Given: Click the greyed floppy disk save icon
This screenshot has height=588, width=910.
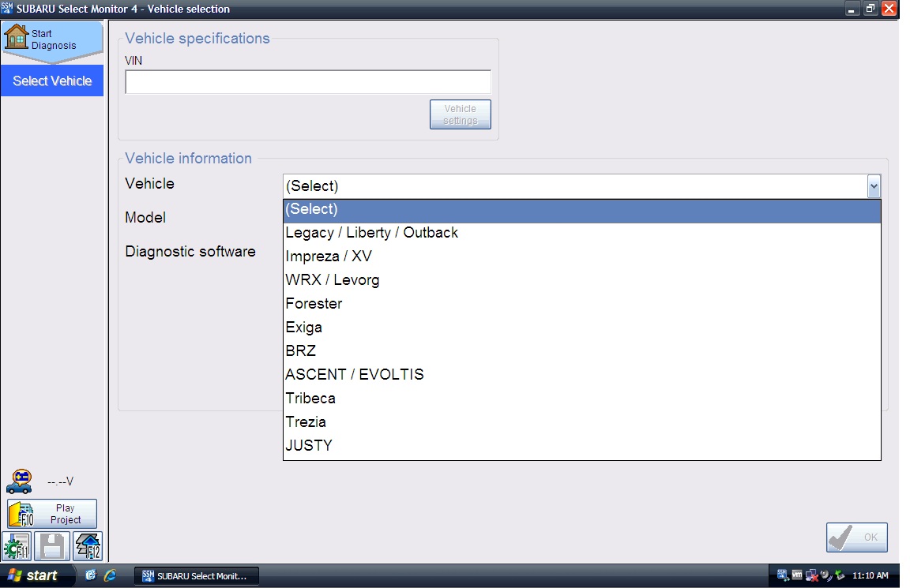Looking at the screenshot, I should (52, 546).
